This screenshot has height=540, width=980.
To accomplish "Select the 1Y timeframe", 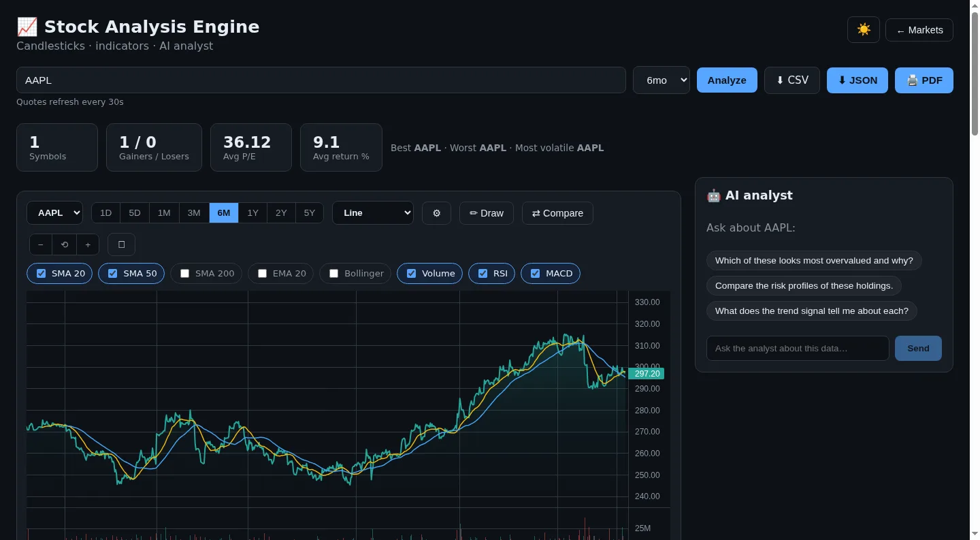I will coord(252,213).
